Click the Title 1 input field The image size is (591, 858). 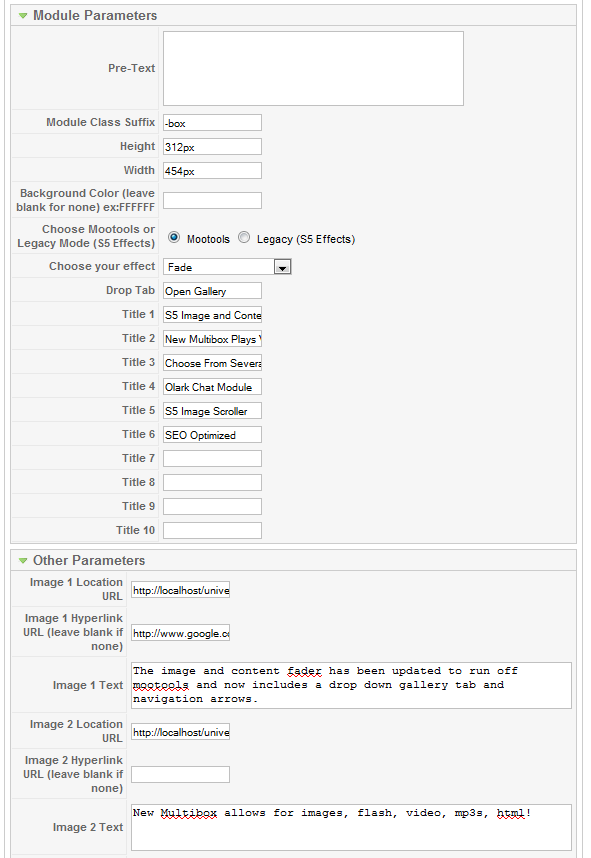tap(212, 315)
